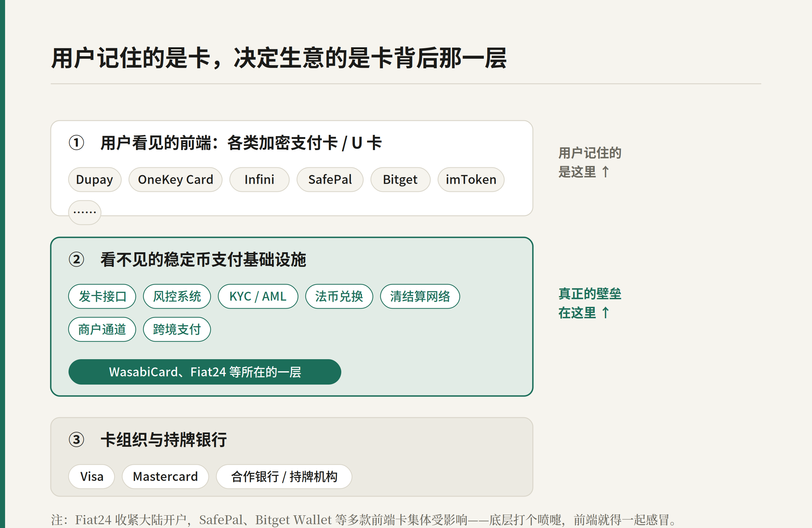812x528 pixels.
Task: Click the heading 用户看见的前端:各类加密支付卡 / U 卡
Action: (x=241, y=143)
